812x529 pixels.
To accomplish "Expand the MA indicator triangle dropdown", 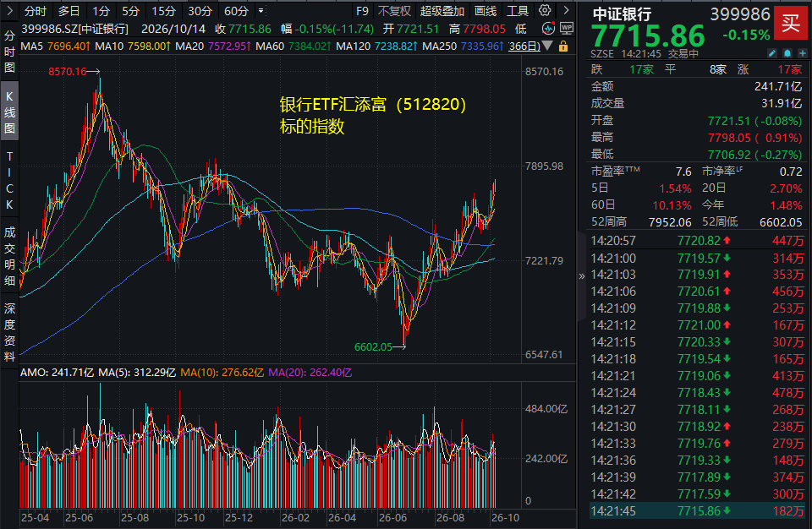I will [x=547, y=46].
